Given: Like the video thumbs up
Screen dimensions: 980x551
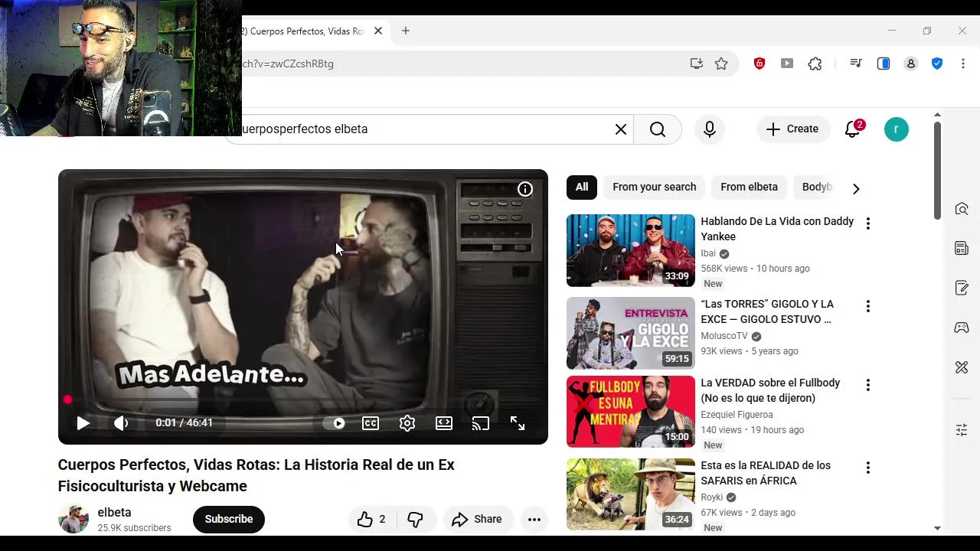Looking at the screenshot, I should [x=371, y=520].
